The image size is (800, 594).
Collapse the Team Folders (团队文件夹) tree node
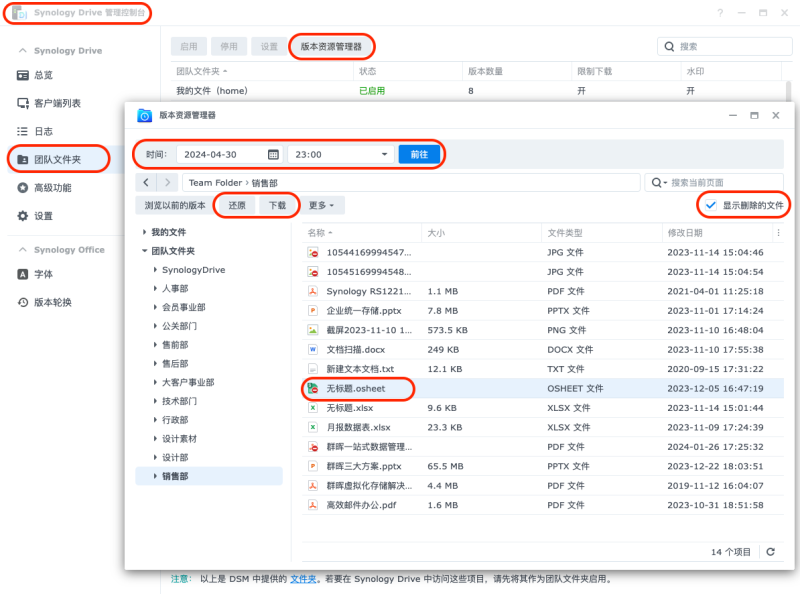pyautogui.click(x=144, y=251)
